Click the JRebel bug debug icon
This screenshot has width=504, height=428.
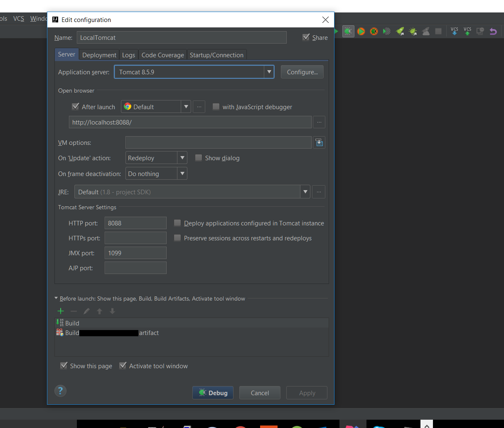(413, 31)
